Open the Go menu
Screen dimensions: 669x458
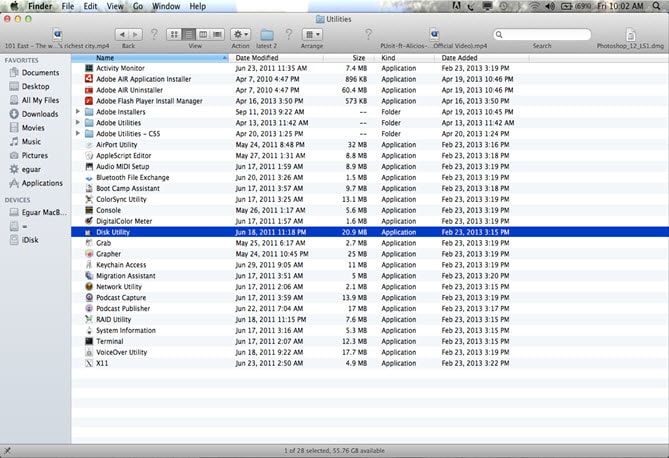[x=138, y=6]
